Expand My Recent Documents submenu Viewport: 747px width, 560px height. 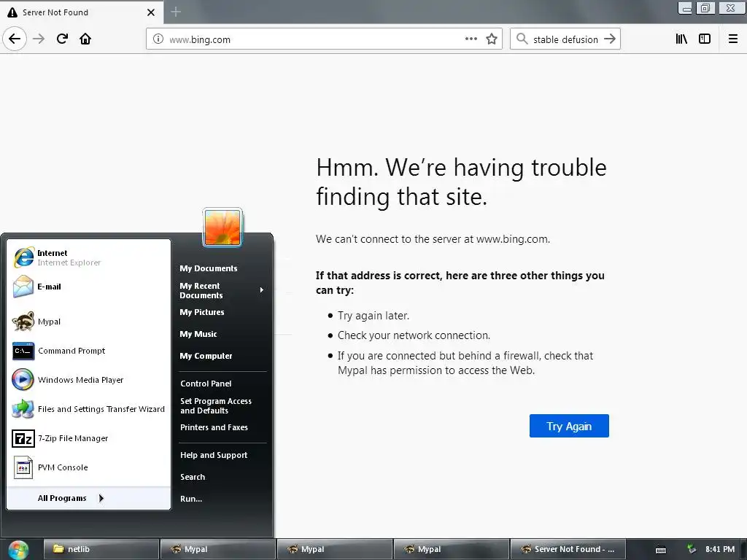click(222, 290)
